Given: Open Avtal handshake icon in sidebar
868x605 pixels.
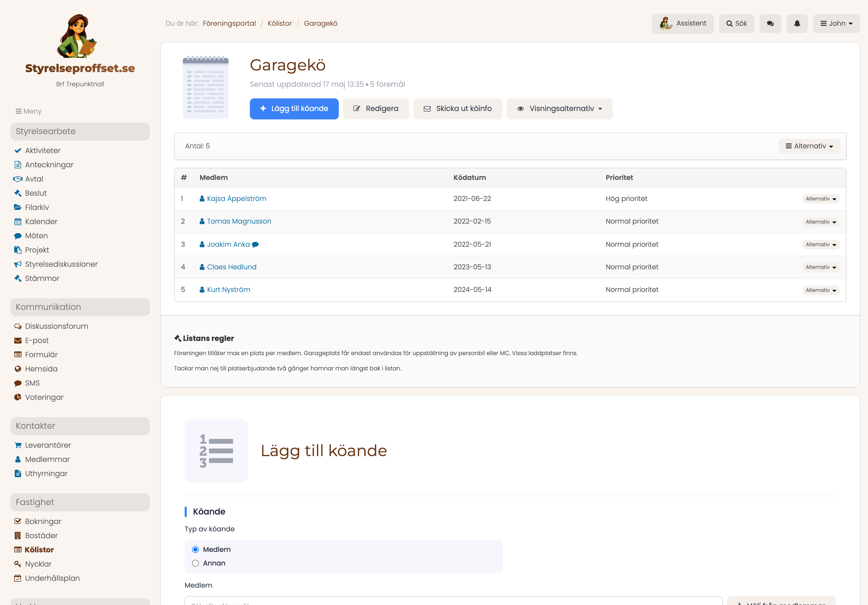Looking at the screenshot, I should (x=18, y=179).
